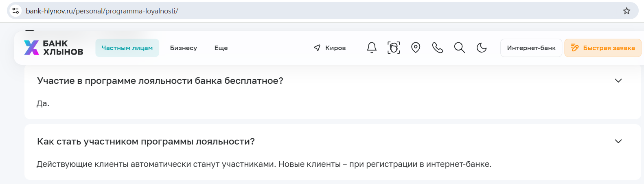
Task: Open the Еще menu
Action: [x=221, y=48]
